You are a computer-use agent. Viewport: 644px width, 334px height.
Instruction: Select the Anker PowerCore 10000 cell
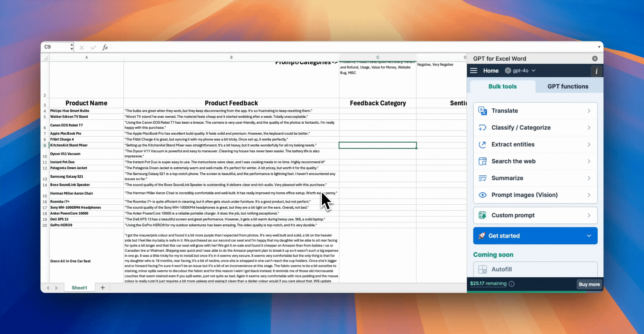coord(87,213)
